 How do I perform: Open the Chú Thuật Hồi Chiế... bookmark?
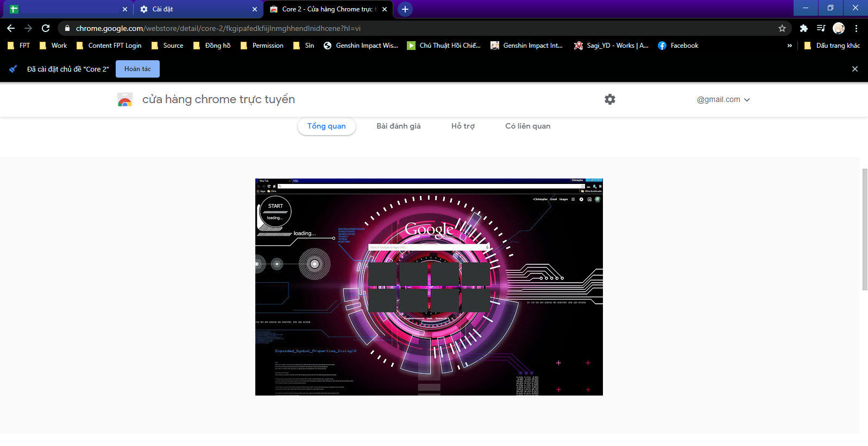(x=444, y=46)
